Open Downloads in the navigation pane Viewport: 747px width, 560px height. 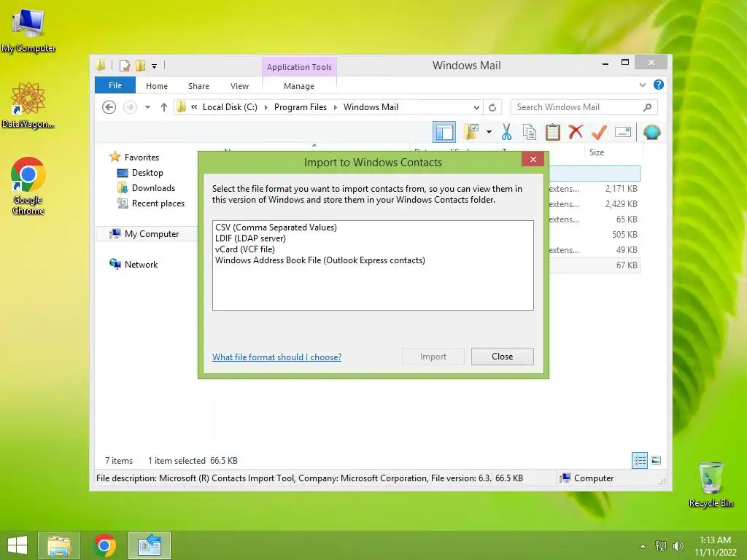[153, 188]
